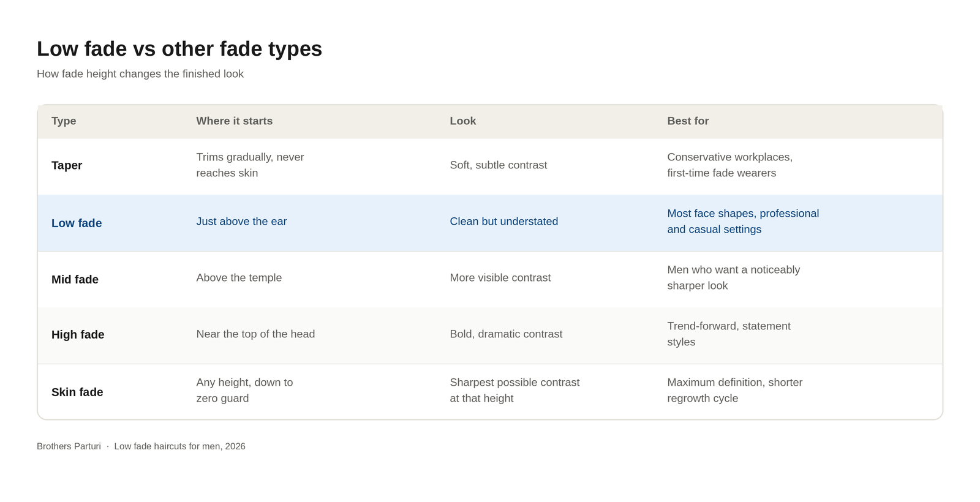Click 'Men who want a noticeably sharper look'
Image resolution: width=980 pixels, height=502 pixels.
point(734,278)
